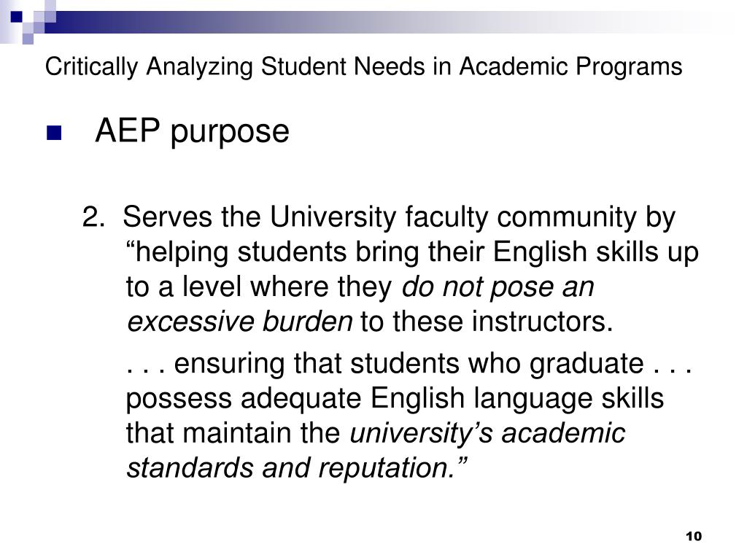
Task: Click italic phrase do not pose an
Action: click(x=498, y=287)
